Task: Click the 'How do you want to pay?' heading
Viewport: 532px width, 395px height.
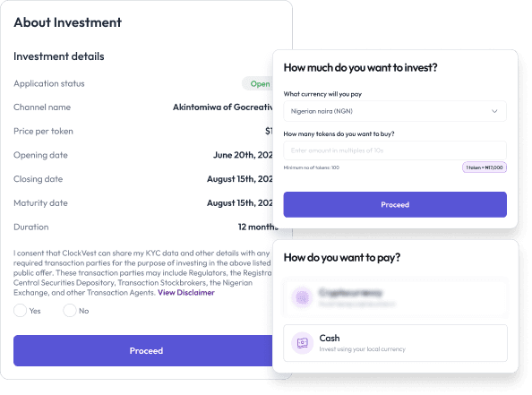Action: (341, 258)
